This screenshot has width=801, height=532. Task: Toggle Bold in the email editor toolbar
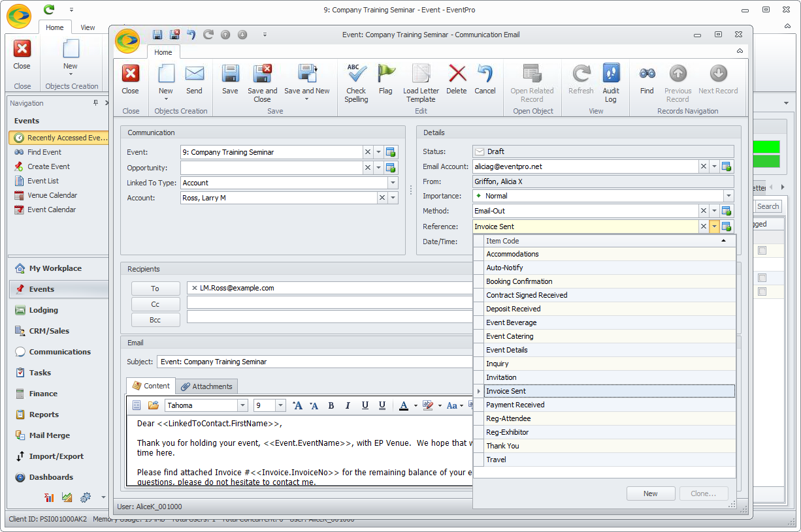coord(331,405)
